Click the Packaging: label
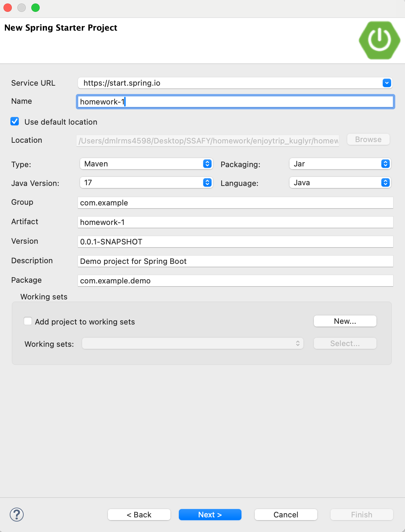This screenshot has height=532, width=405. point(240,164)
